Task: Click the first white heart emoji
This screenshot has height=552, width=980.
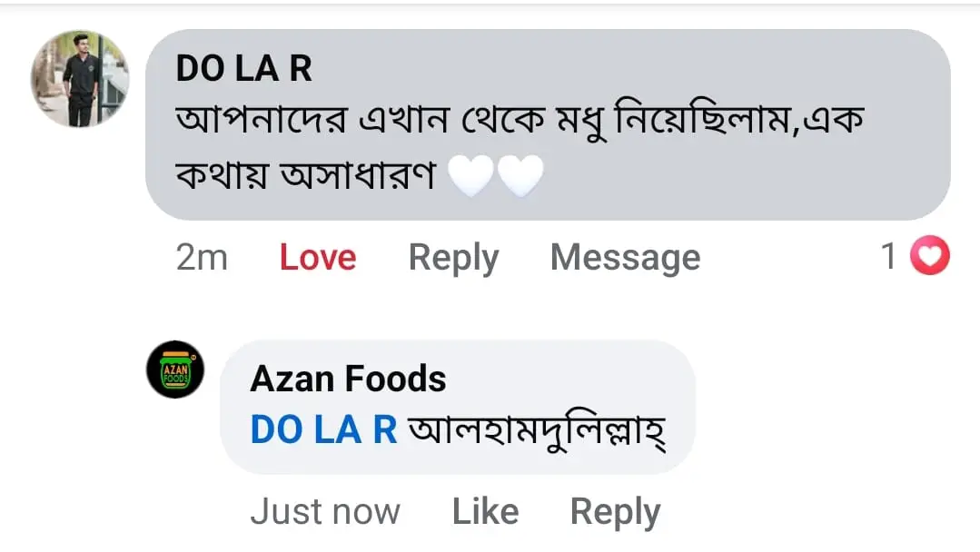Action: (472, 176)
